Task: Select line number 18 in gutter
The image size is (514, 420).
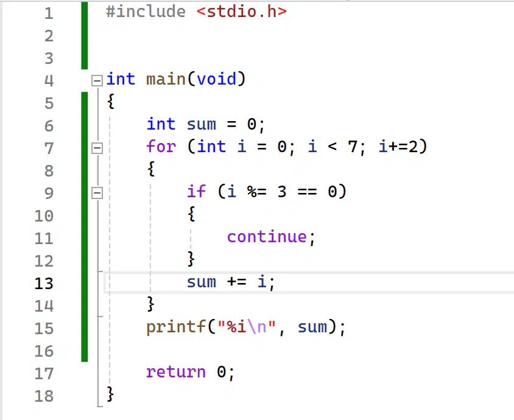Action: (44, 396)
